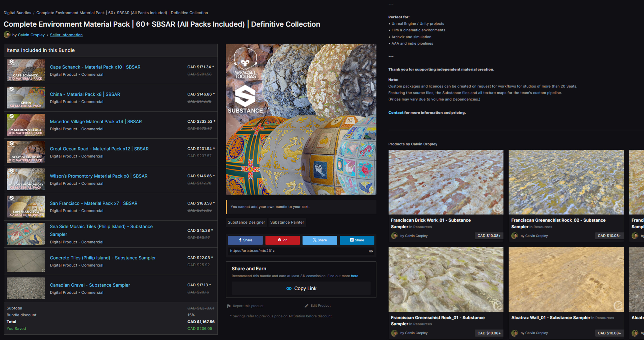The image size is (644, 340).
Task: Open the Franciscan Brick Work_01 product thumbnail
Action: (446, 182)
